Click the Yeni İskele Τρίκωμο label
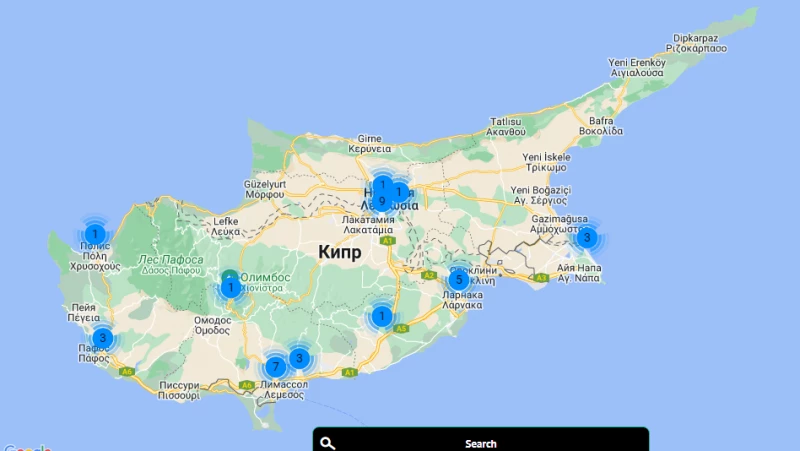800x451 pixels. click(x=546, y=162)
